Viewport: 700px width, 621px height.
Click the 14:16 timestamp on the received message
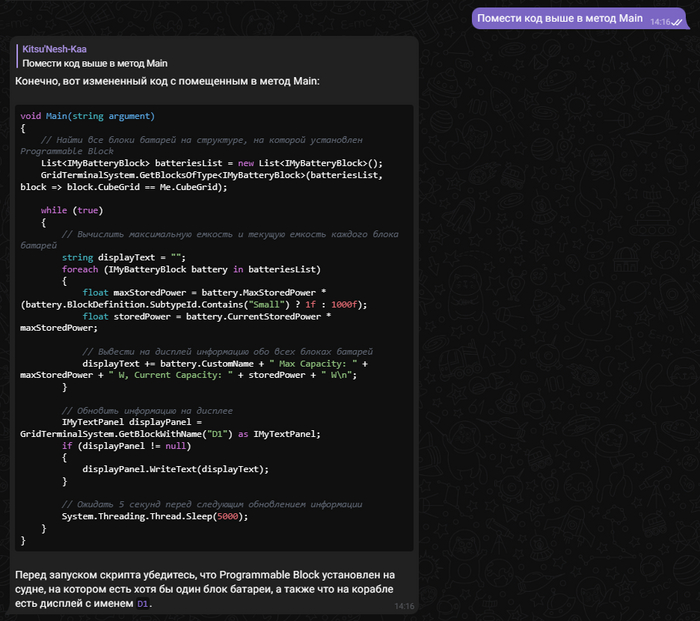point(403,606)
